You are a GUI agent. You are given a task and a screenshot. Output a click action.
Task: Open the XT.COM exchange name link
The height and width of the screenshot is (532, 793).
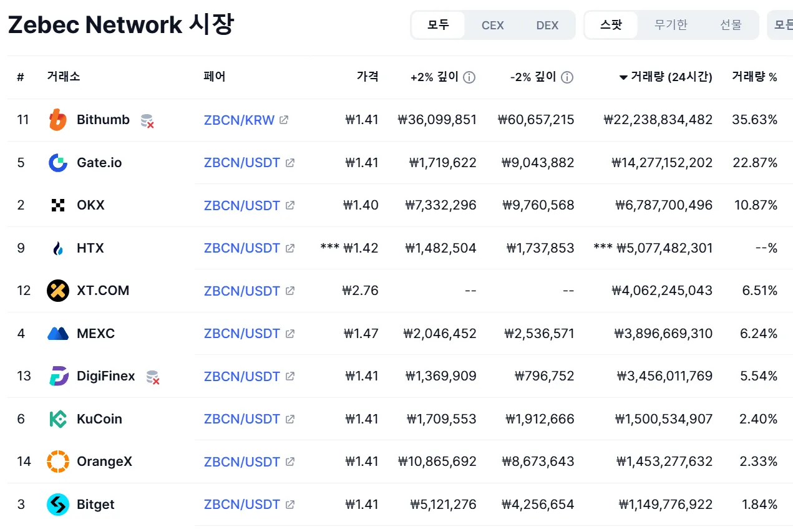coord(103,291)
